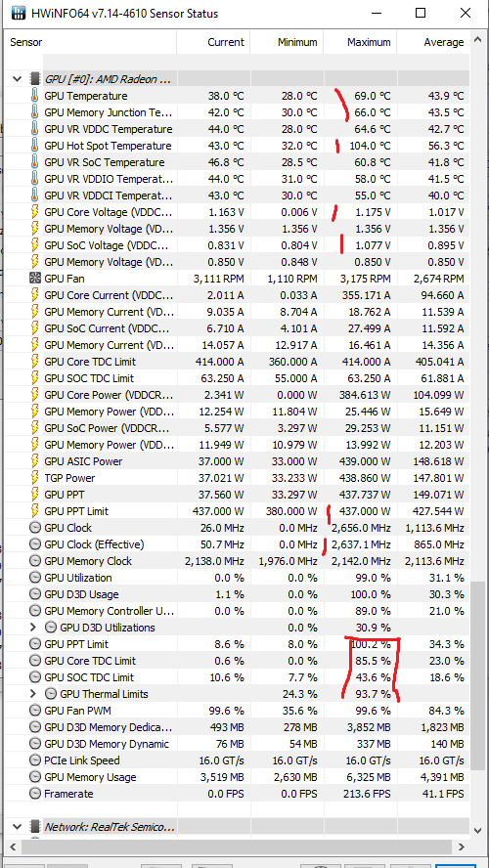Expand the GPU Thermal Limits subgroup
Viewport: 489px width, 868px height.
(32, 694)
